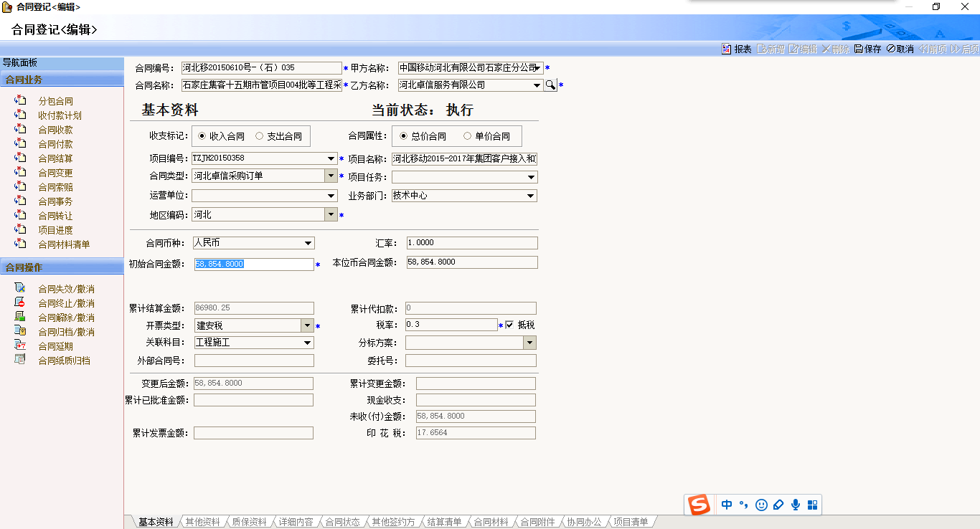Click 税率 input field

click(x=451, y=325)
